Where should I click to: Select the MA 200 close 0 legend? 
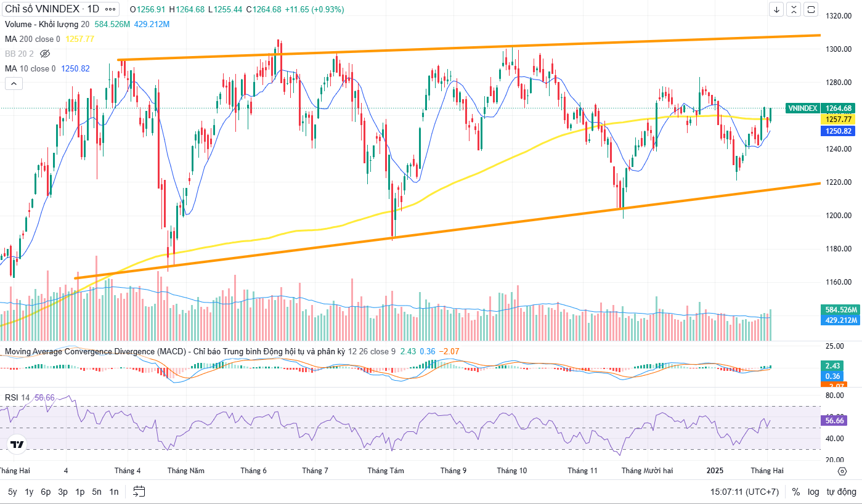tap(33, 39)
